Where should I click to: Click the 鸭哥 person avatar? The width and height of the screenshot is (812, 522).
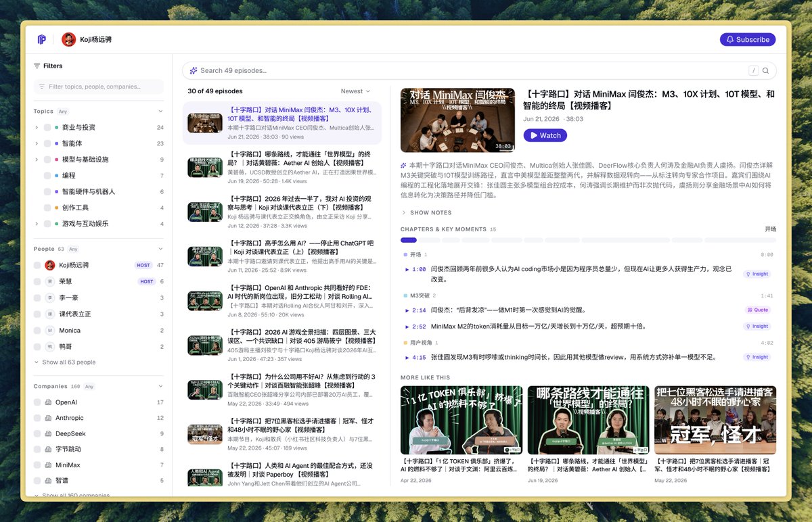[49, 346]
